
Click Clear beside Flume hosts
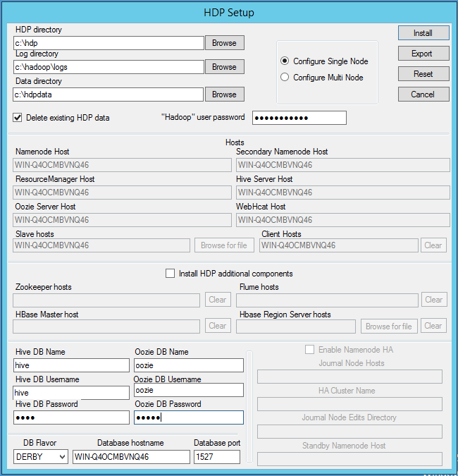coord(434,300)
